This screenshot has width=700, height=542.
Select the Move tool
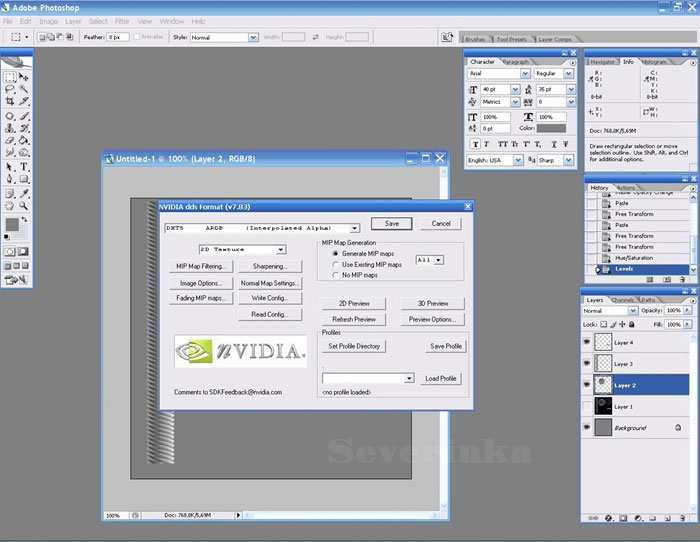[24, 77]
